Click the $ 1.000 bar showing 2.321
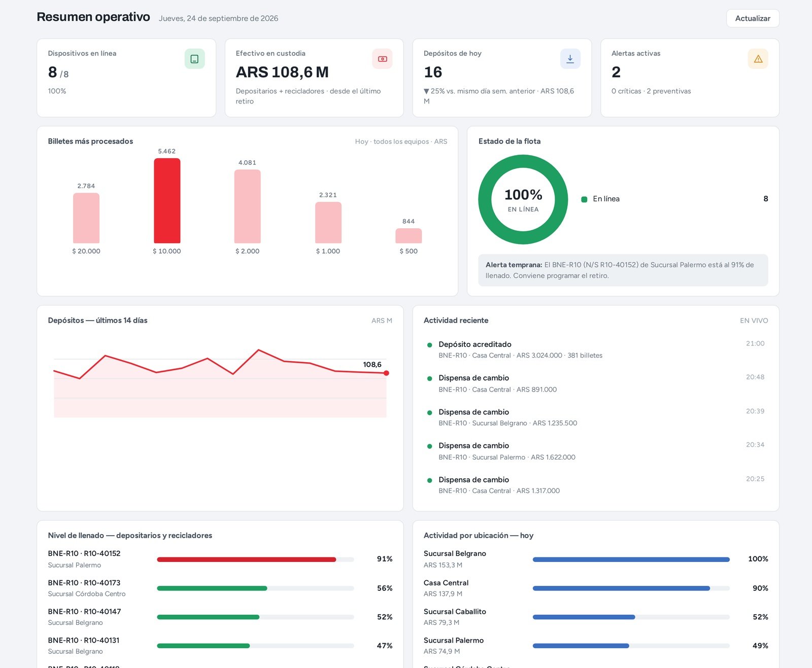The height and width of the screenshot is (668, 812). (328, 223)
